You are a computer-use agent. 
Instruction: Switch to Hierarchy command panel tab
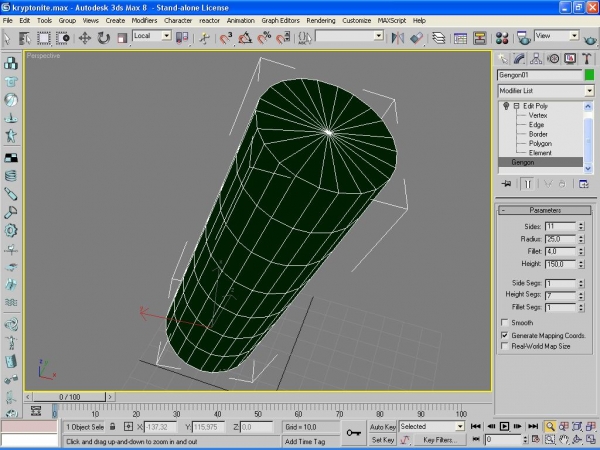[x=536, y=59]
